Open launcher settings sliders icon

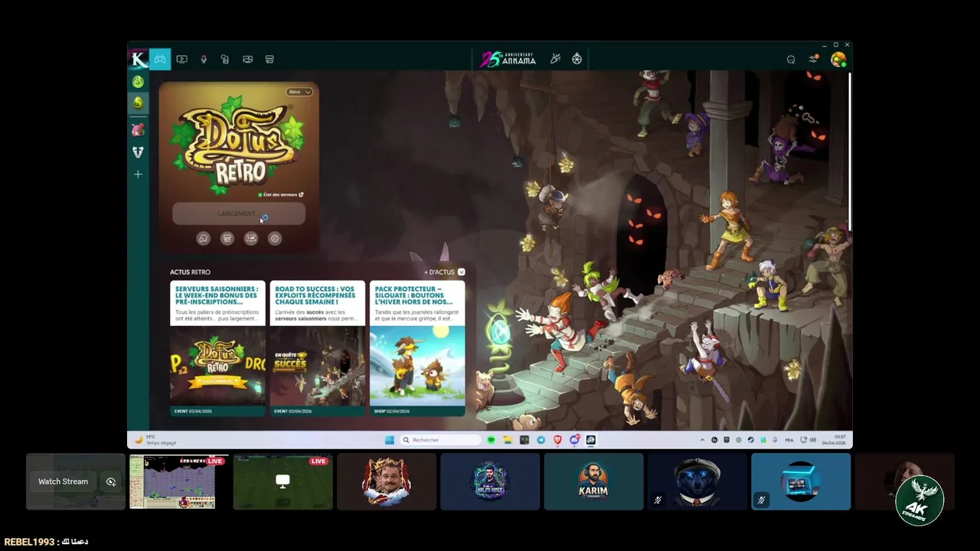813,59
